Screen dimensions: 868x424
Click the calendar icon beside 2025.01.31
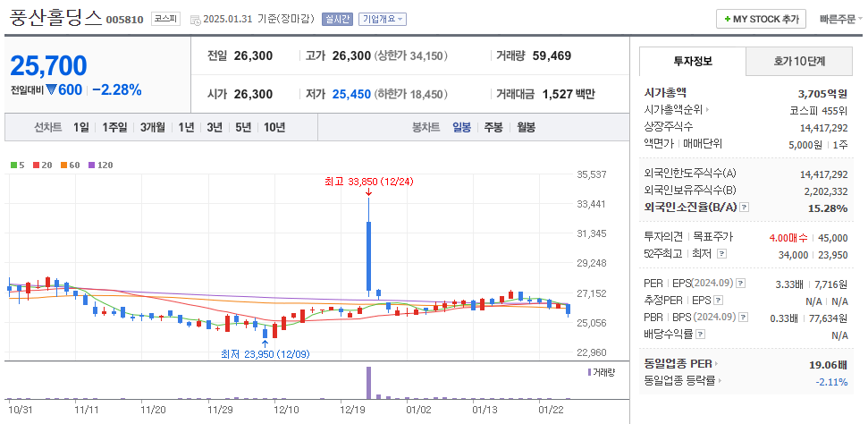tap(195, 20)
